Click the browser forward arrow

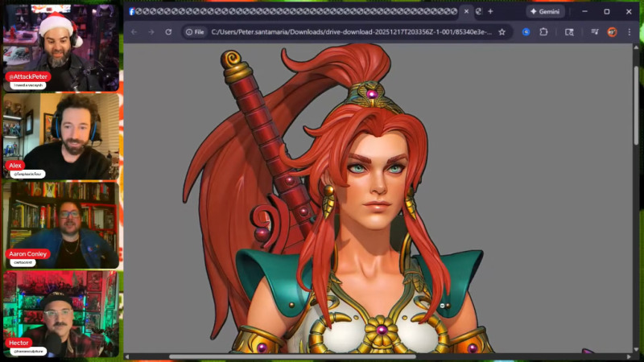click(151, 32)
